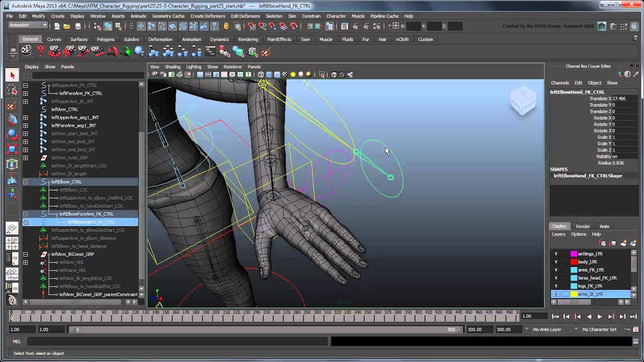Click the red question mark shelf icon

tap(40, 51)
